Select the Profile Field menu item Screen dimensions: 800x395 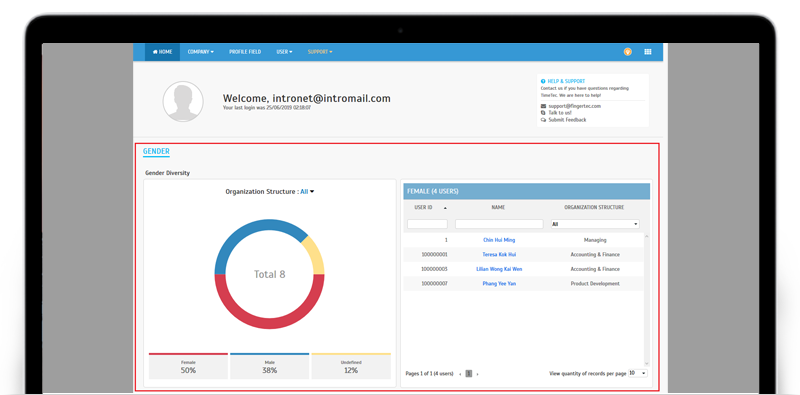(245, 52)
